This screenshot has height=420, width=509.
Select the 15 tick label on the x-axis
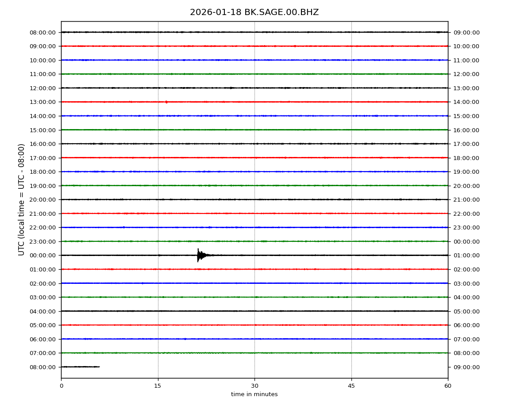click(158, 386)
